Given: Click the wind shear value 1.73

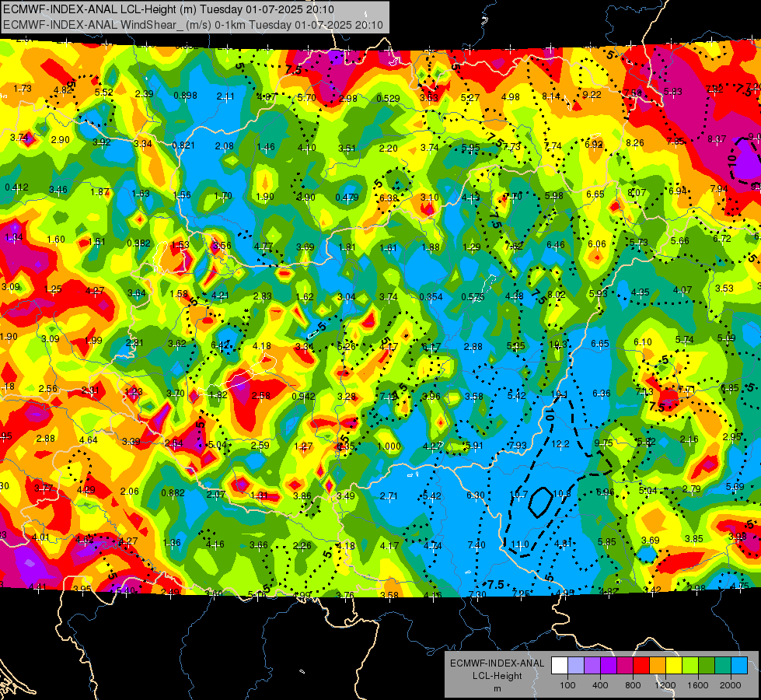Looking at the screenshot, I should pos(23,89).
